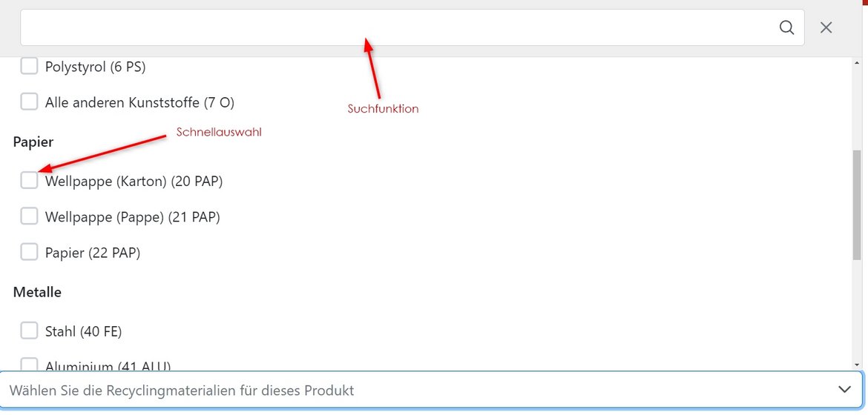Check the Papier (22 PAP) checkbox
The width and height of the screenshot is (868, 415).
pos(29,252)
